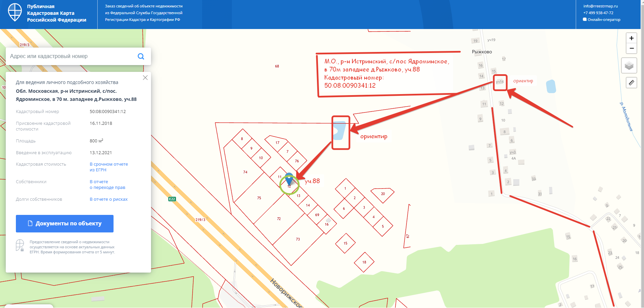
Task: Click the Долги собственников label
Action: (x=39, y=199)
